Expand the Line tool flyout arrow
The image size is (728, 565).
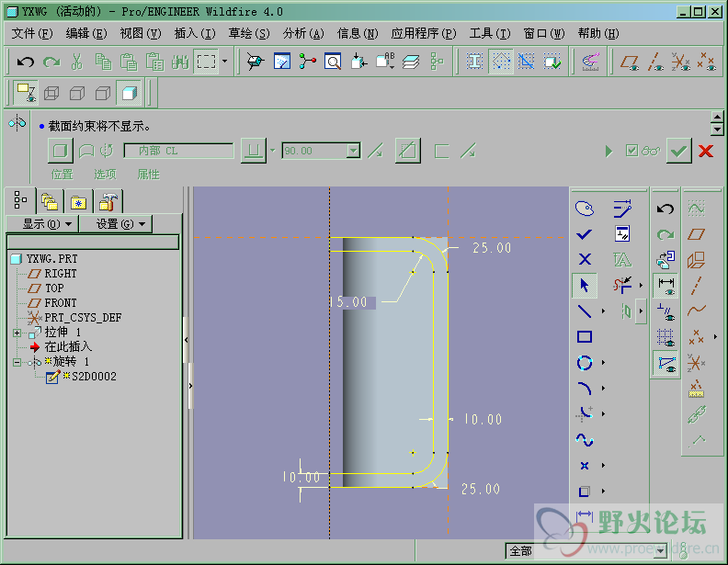(x=604, y=311)
